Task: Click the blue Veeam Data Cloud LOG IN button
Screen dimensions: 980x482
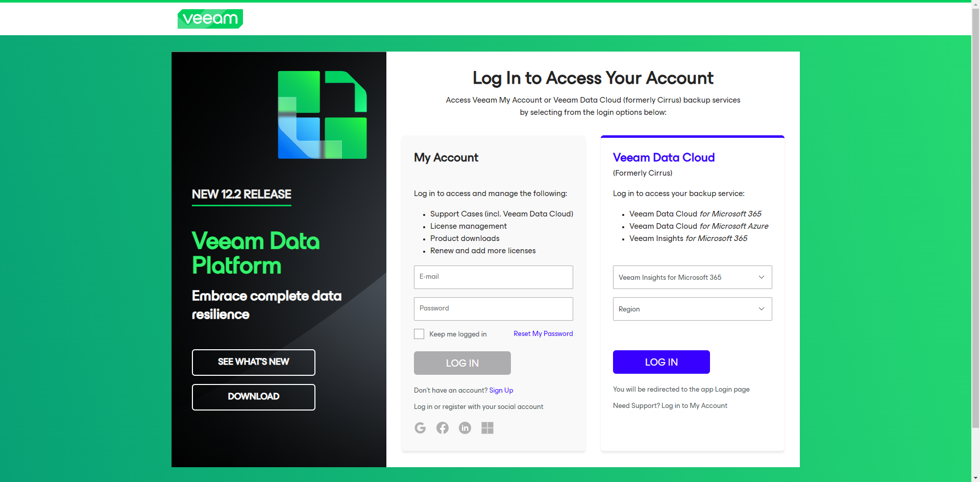Action: click(x=661, y=362)
